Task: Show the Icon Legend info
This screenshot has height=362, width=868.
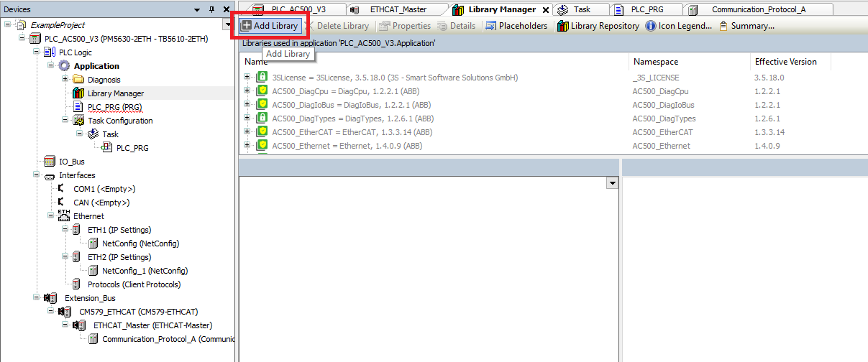Action: (x=679, y=26)
